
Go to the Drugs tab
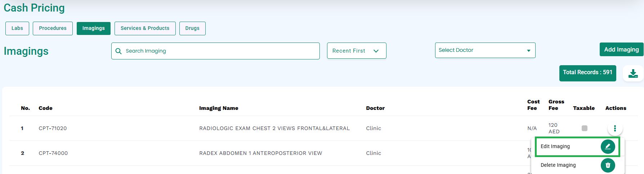click(x=192, y=28)
